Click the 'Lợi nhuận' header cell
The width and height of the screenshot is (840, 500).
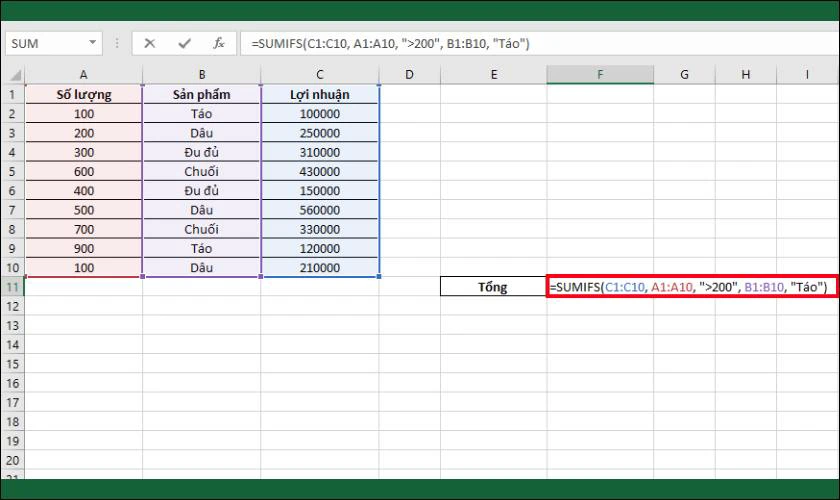tap(320, 95)
